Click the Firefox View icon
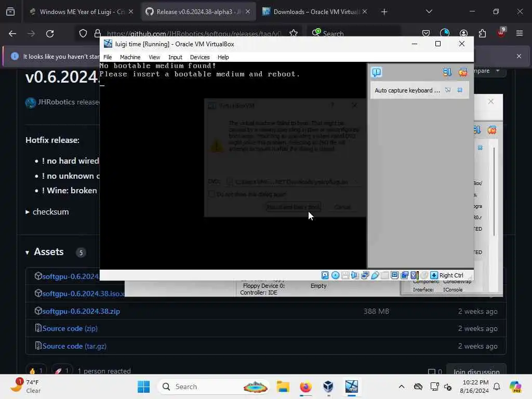 [x=10, y=12]
